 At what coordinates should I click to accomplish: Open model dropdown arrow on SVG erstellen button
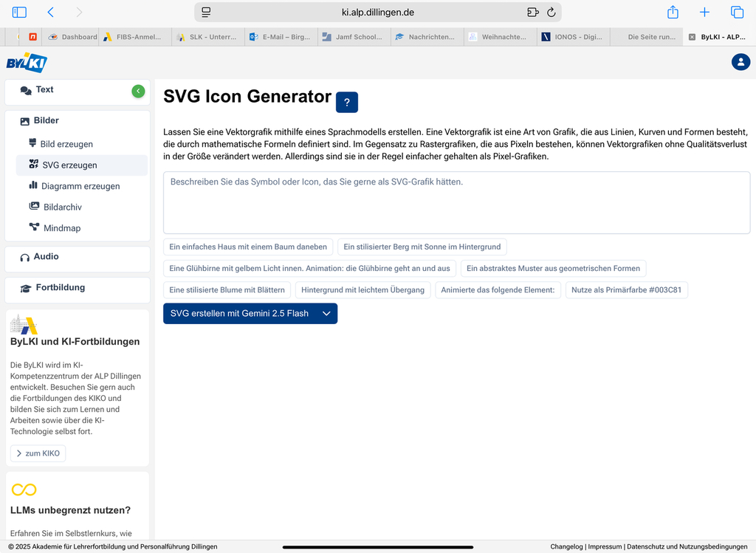tap(326, 313)
